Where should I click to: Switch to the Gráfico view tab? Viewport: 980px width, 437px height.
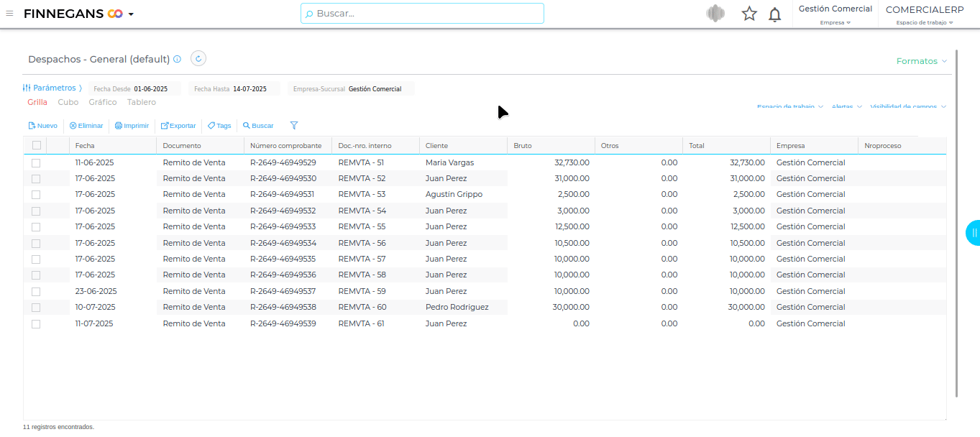point(103,102)
